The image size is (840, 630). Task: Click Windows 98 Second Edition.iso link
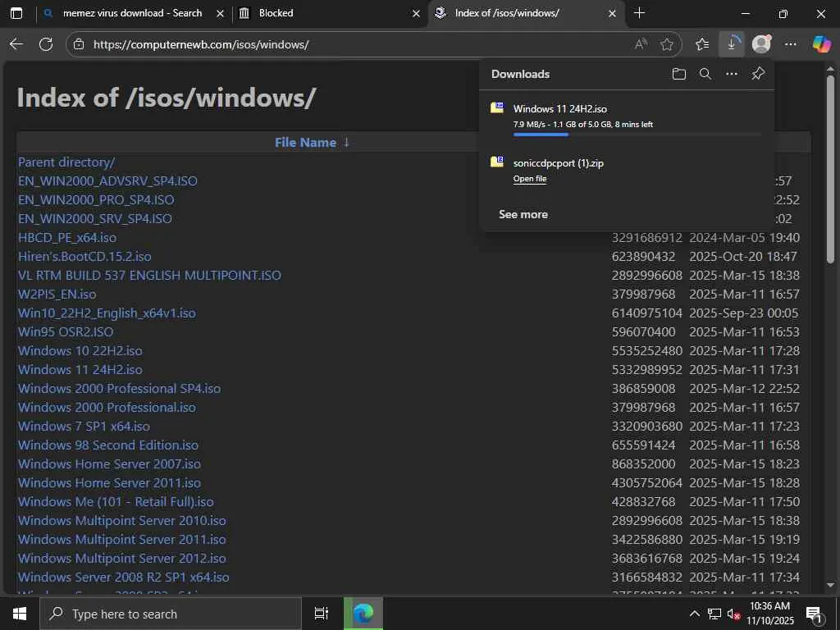(108, 445)
